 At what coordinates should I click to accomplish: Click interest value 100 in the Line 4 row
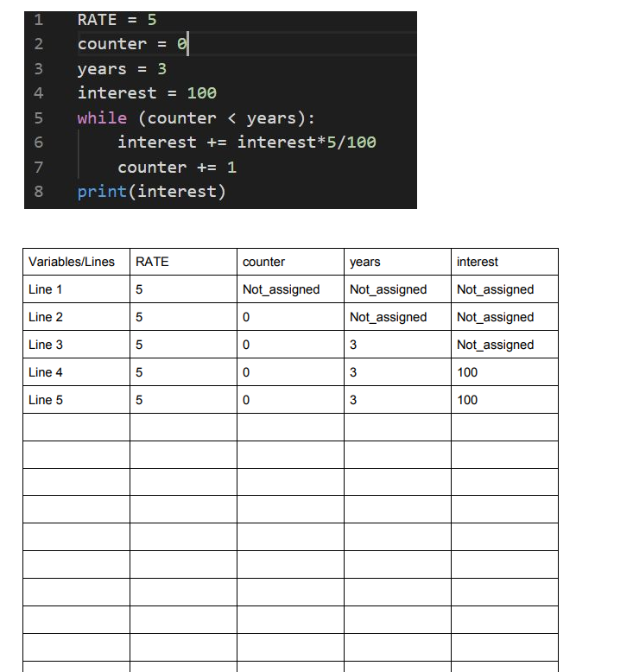[467, 372]
